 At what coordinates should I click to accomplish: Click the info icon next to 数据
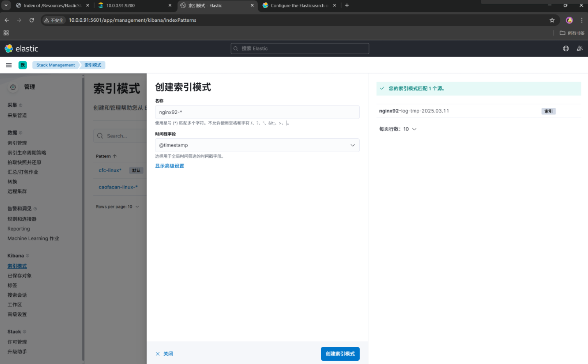tap(21, 133)
